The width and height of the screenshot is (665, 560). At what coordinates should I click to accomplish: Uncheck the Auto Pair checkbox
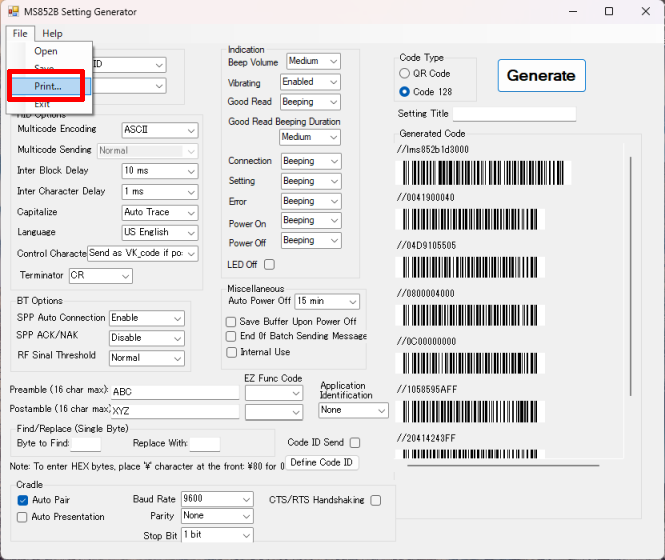[23, 500]
